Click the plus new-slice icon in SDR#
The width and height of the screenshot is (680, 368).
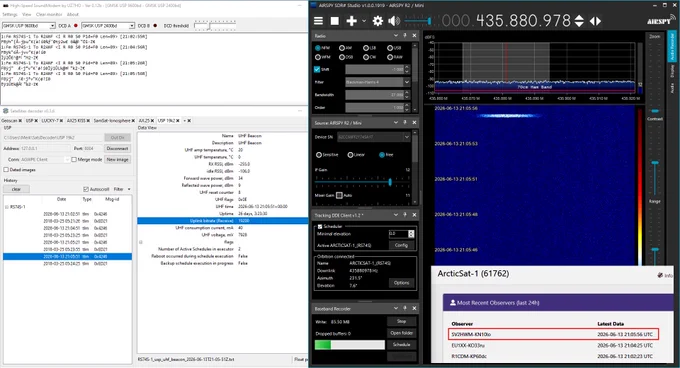coord(351,21)
